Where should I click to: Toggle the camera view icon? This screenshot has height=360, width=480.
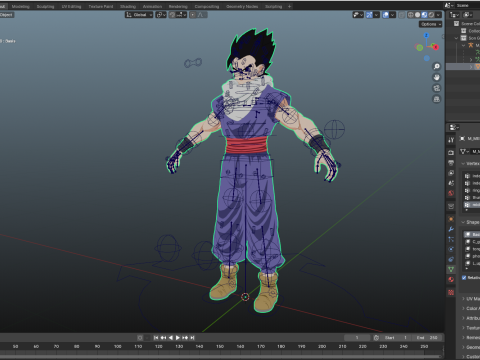pyautogui.click(x=436, y=88)
